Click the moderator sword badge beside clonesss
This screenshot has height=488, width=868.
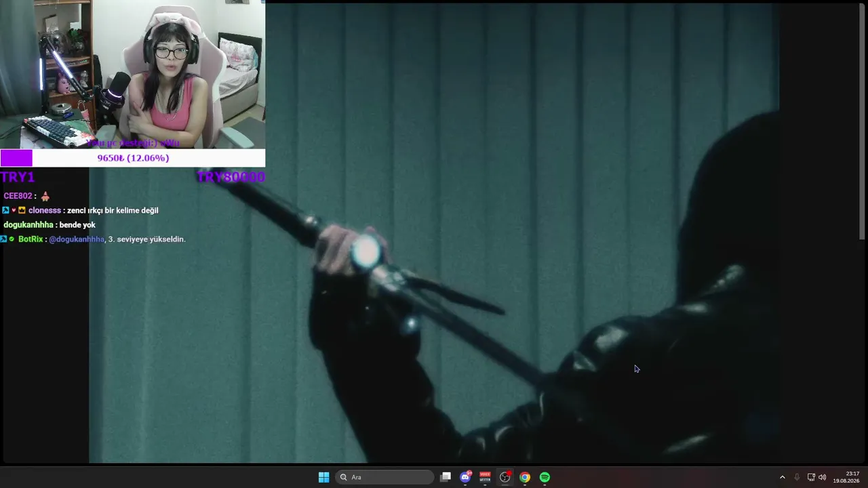(x=5, y=210)
